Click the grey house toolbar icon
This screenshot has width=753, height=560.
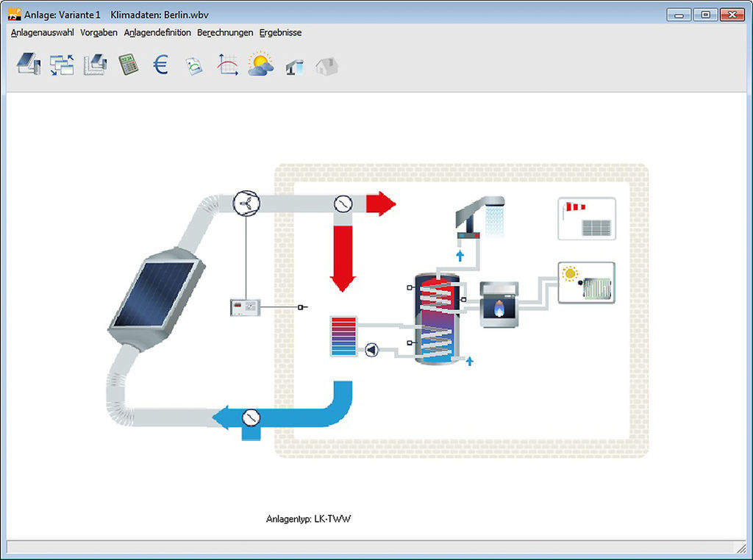pyautogui.click(x=327, y=66)
